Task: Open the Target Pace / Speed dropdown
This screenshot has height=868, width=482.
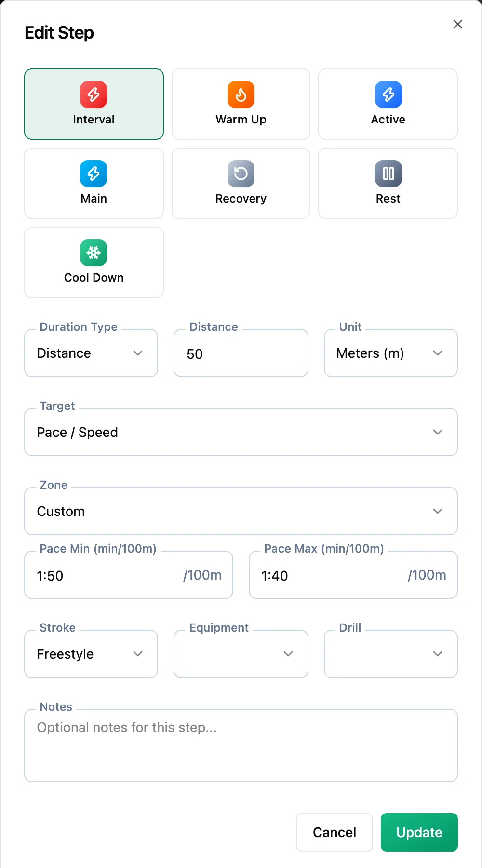Action: coord(241,432)
